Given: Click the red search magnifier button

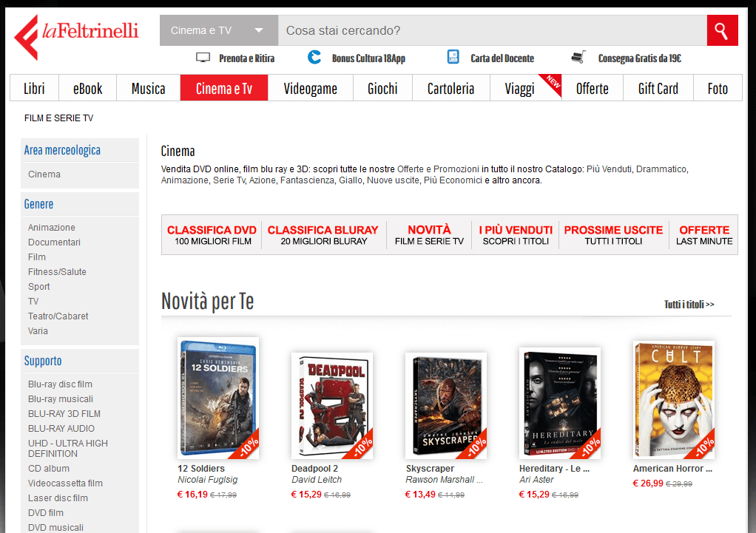Looking at the screenshot, I should click(x=722, y=30).
